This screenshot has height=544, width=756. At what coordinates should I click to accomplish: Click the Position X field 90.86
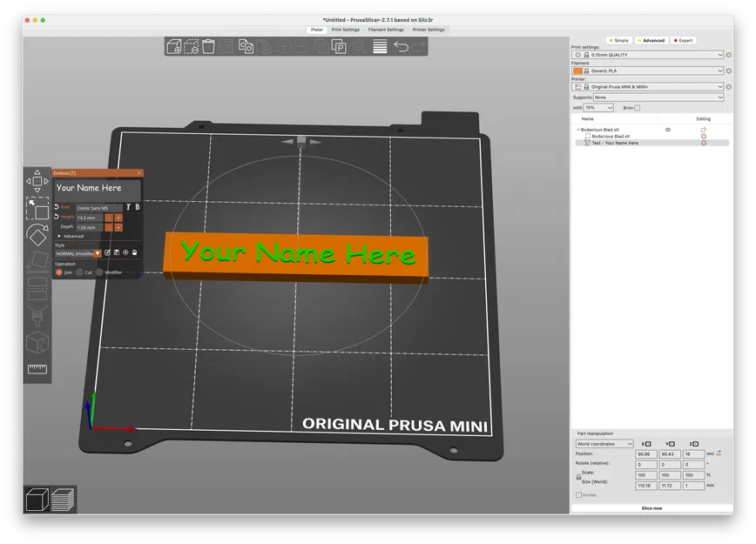(x=645, y=453)
